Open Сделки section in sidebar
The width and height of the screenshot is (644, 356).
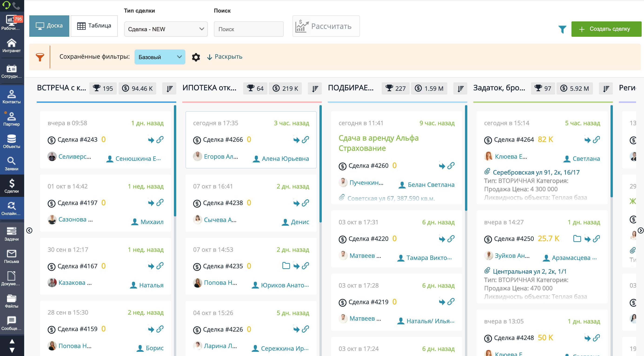click(x=11, y=186)
